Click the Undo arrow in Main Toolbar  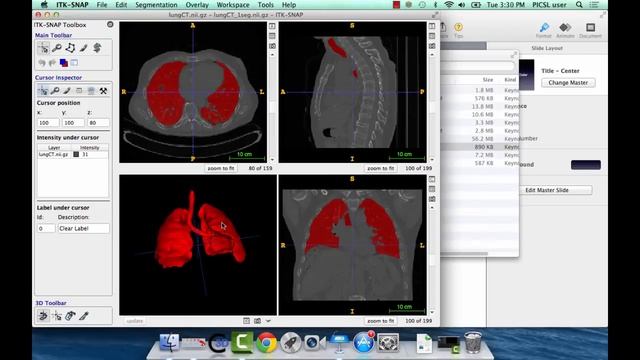click(x=42, y=63)
